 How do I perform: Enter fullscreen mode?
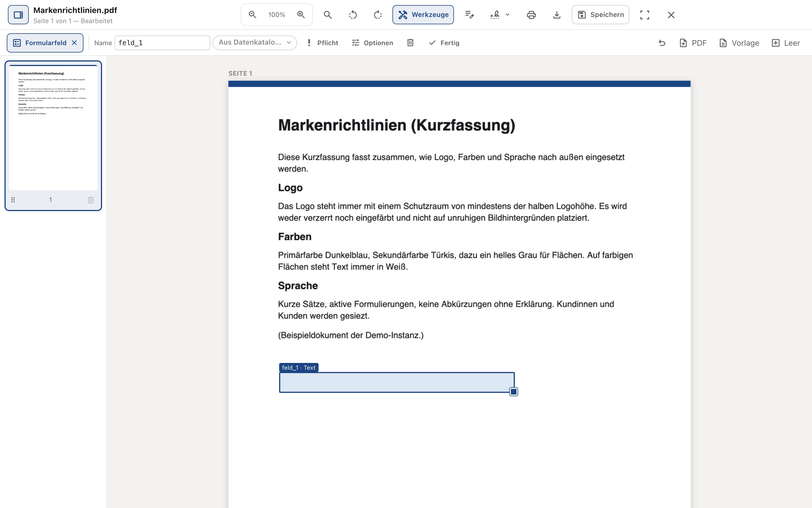[645, 15]
